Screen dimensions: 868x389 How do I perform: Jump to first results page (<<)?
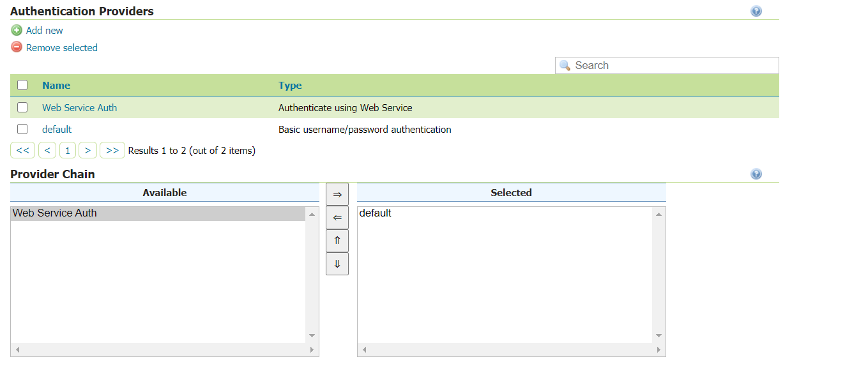(22, 151)
